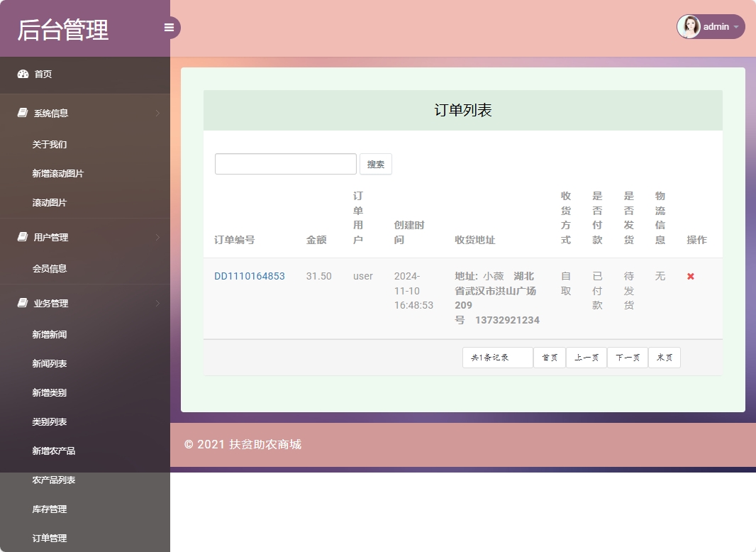This screenshot has width=756, height=552.
Task: Toggle the sidebar with the hamburger icon
Action: coord(169,28)
